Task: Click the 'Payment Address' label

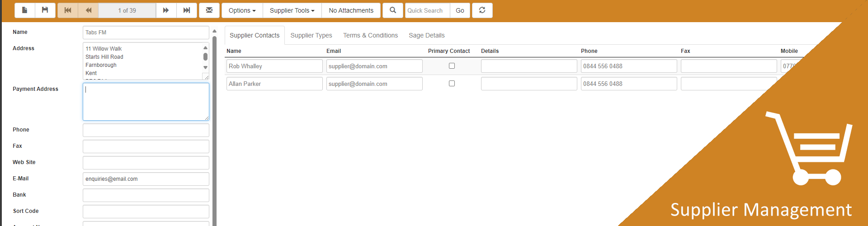Action: point(35,89)
